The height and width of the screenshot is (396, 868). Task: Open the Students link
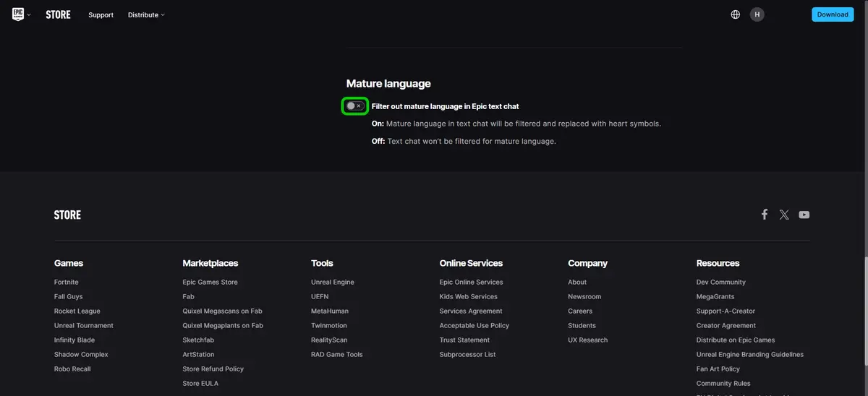click(582, 325)
